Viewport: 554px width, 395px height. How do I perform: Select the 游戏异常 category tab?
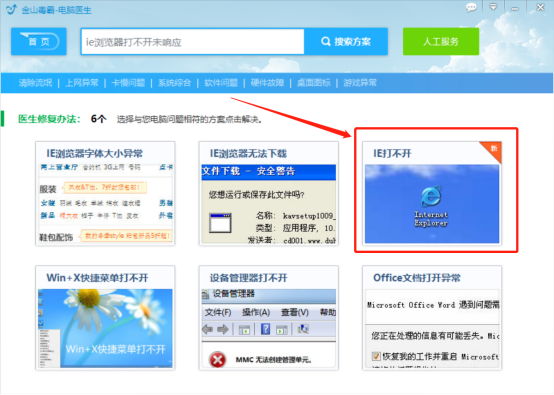pyautogui.click(x=360, y=83)
